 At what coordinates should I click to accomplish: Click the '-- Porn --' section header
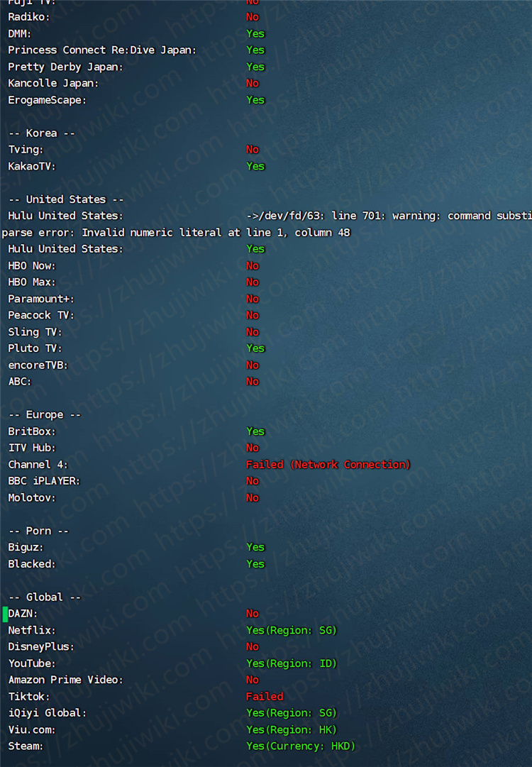[38, 531]
